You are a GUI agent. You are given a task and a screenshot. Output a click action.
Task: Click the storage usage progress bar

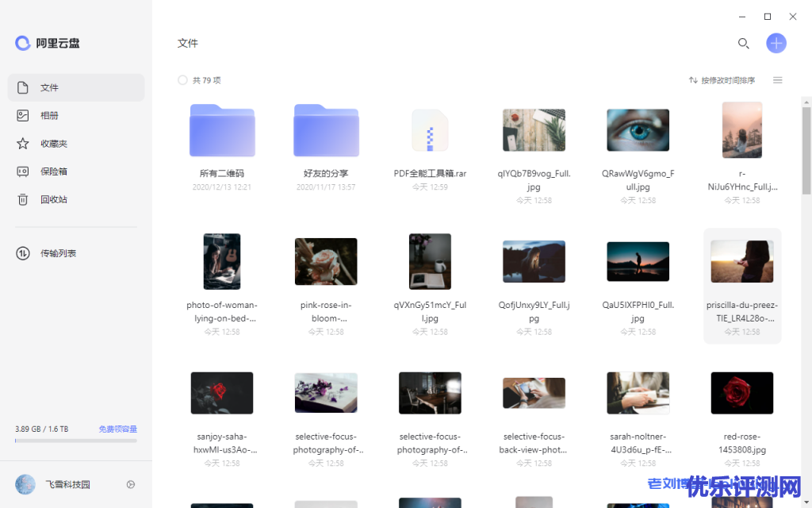click(75, 440)
